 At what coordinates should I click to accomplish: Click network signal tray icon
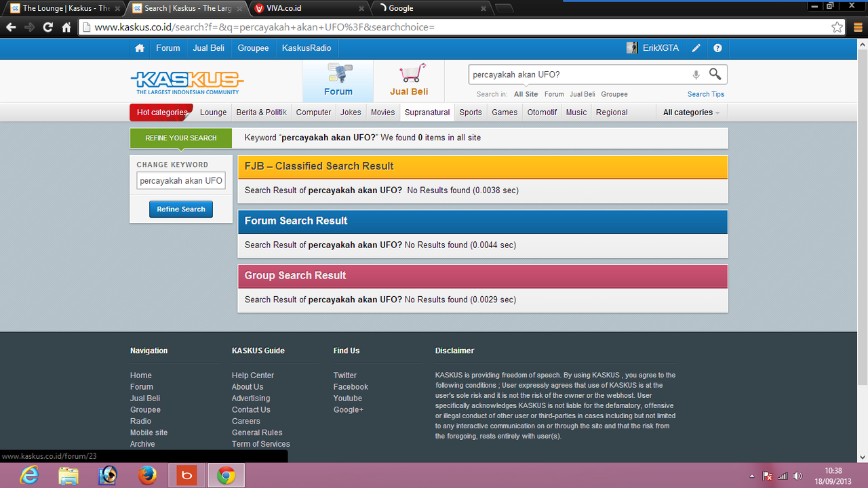click(x=783, y=476)
